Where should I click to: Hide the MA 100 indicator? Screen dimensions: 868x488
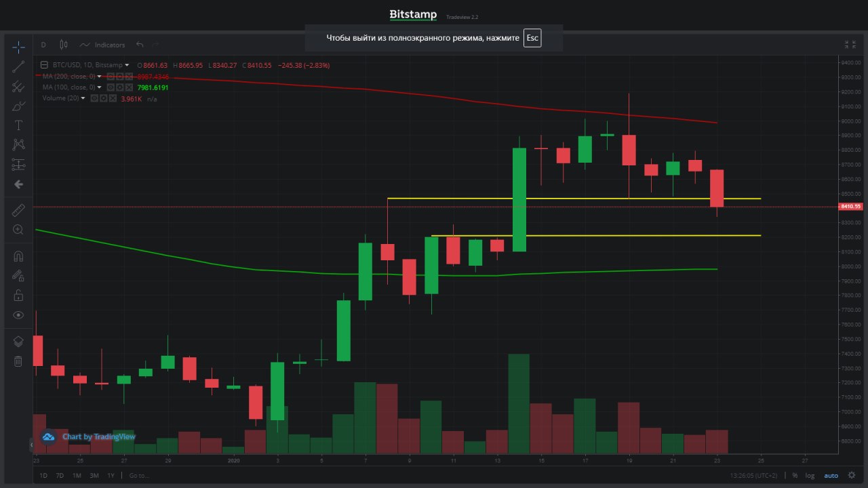pos(111,87)
